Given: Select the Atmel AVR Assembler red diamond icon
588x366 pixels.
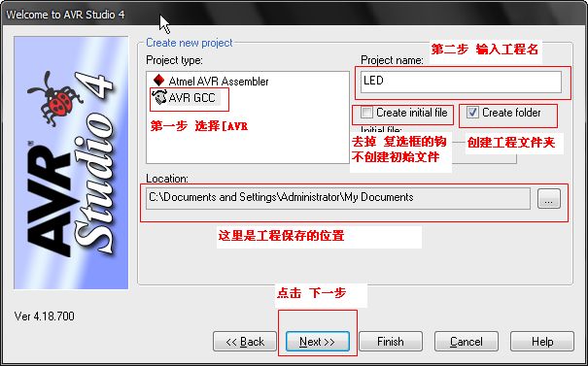Looking at the screenshot, I should point(159,81).
